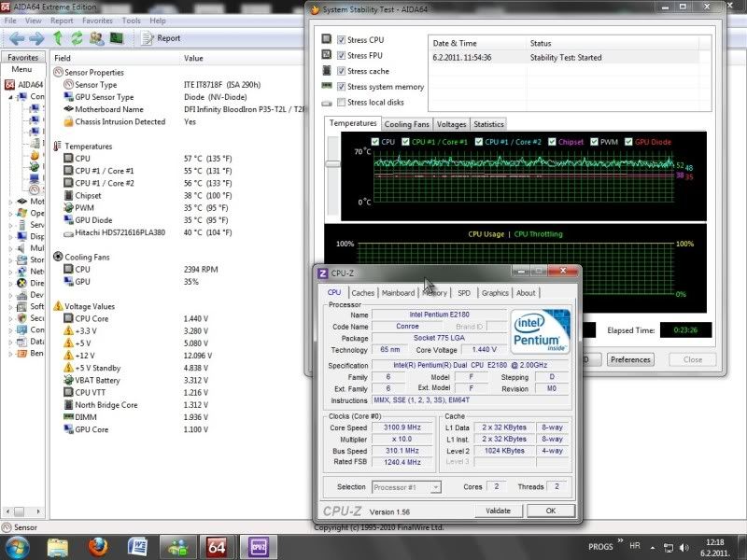Open Preferences in System Stability Test
The width and height of the screenshot is (747, 560).
[630, 359]
